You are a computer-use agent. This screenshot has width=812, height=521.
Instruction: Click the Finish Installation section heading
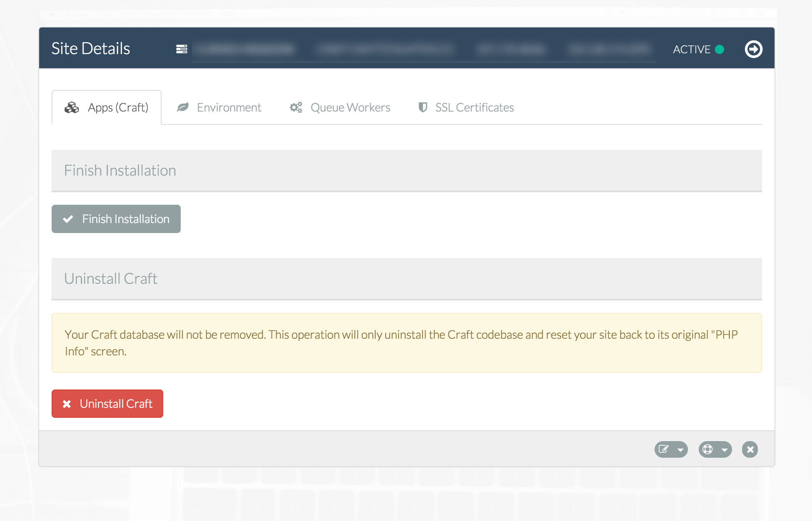(x=120, y=171)
